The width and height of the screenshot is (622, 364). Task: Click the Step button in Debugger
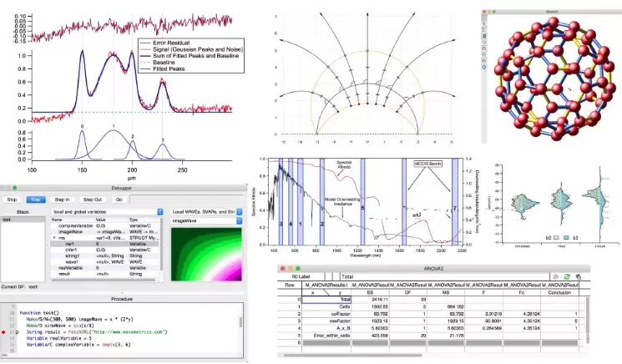pos(36,200)
